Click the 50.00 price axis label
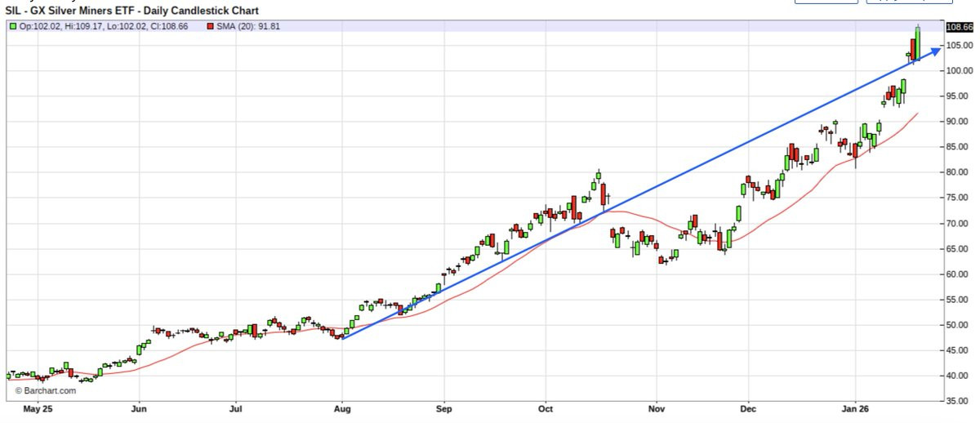 (x=956, y=325)
